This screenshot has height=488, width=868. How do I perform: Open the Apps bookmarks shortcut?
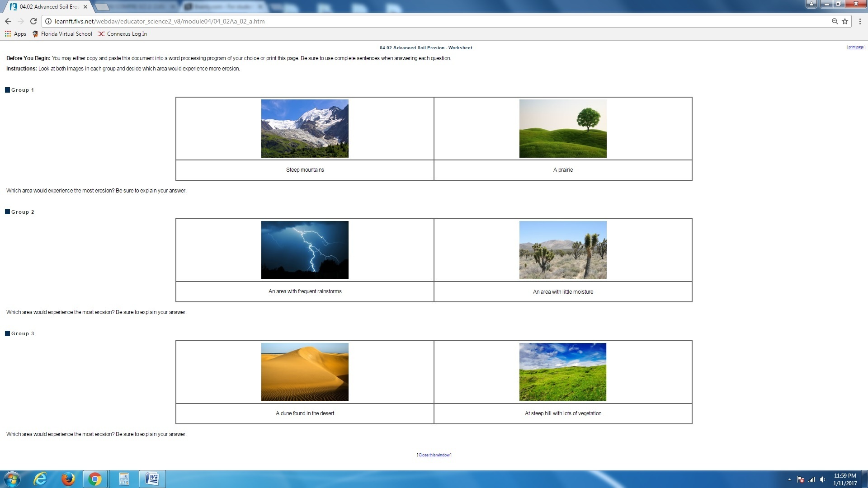[15, 34]
